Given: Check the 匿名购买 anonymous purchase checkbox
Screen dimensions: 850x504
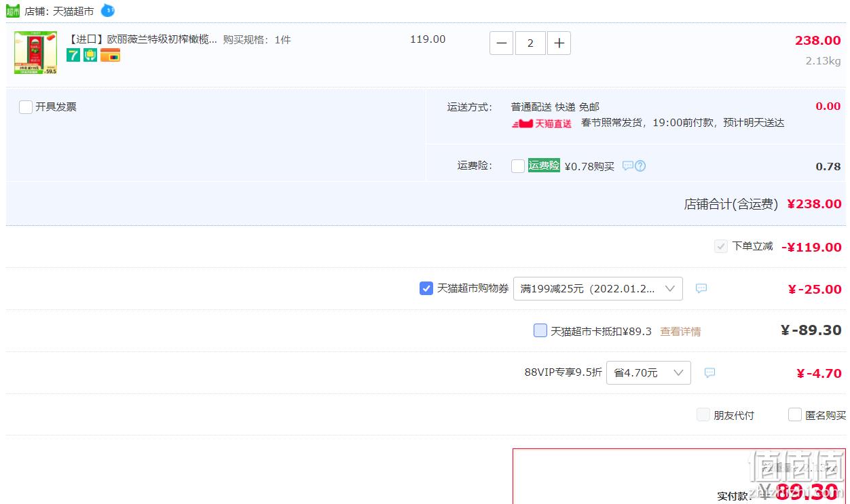Looking at the screenshot, I should coord(795,414).
